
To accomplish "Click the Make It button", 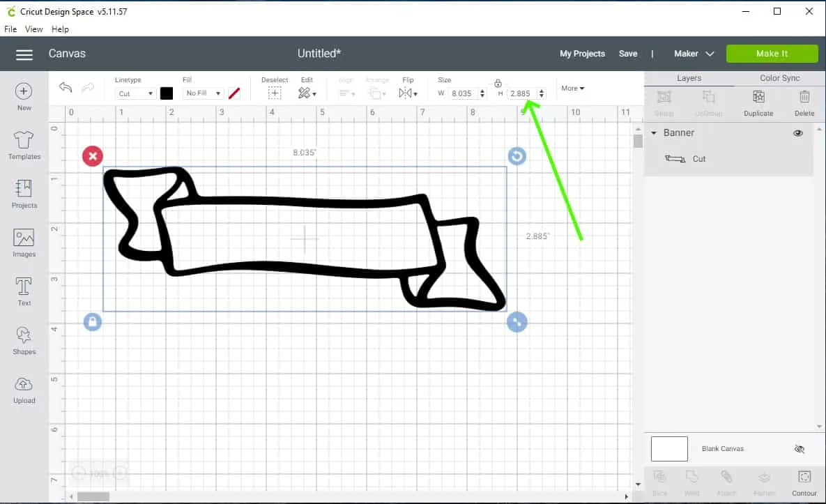I will [772, 54].
